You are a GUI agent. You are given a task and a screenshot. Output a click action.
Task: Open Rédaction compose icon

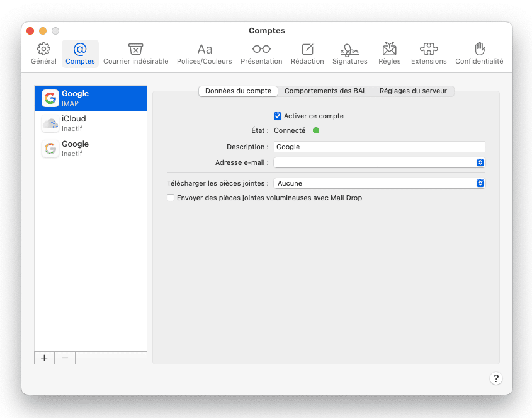pyautogui.click(x=308, y=49)
